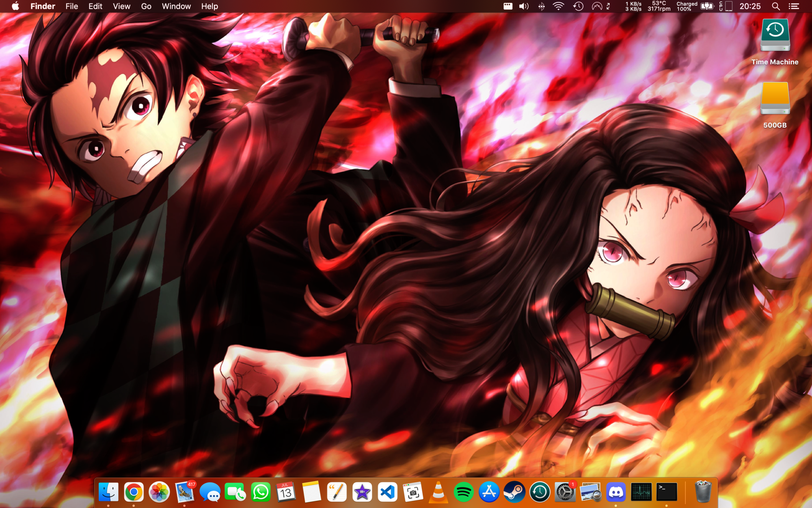Launch Steam from the Dock

coord(514,492)
